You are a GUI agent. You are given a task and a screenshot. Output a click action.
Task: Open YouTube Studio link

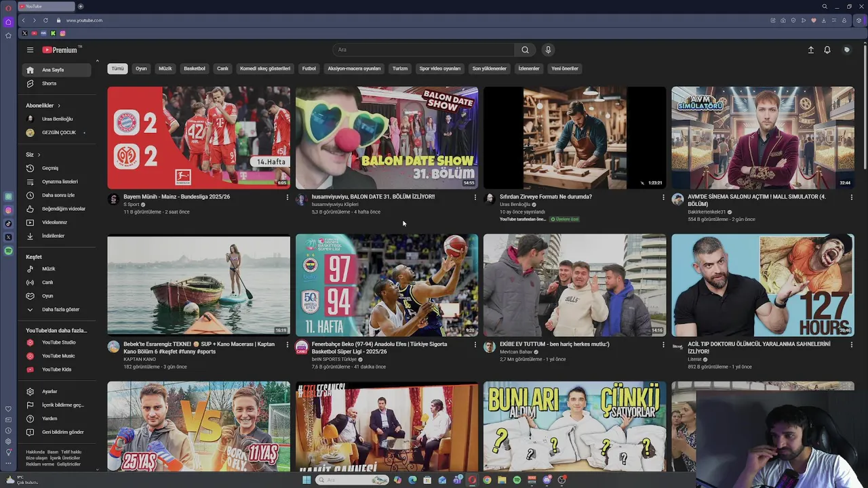point(57,342)
